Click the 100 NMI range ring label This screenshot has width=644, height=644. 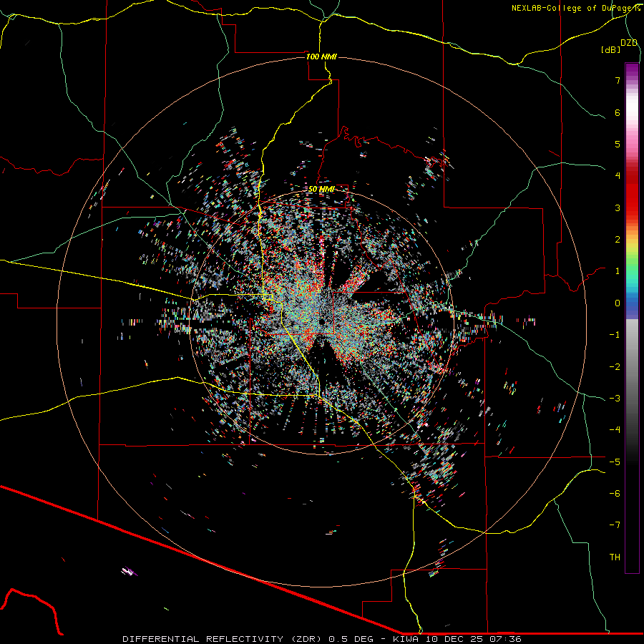pos(321,57)
